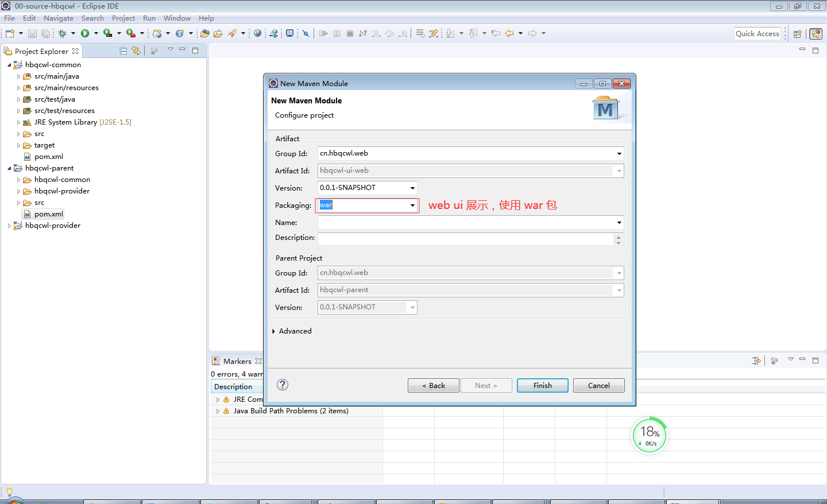The image size is (827, 504).
Task: Click the Launch Web Services Explorer icon
Action: click(274, 33)
